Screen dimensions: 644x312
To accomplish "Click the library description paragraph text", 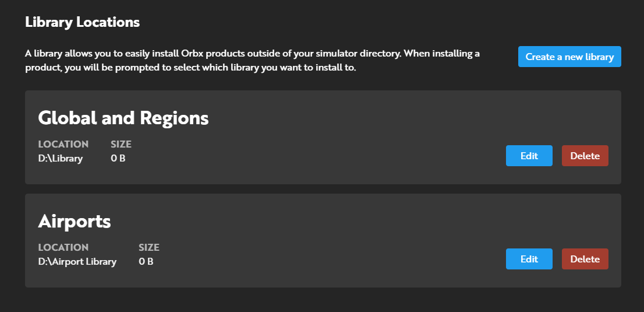I will [252, 61].
